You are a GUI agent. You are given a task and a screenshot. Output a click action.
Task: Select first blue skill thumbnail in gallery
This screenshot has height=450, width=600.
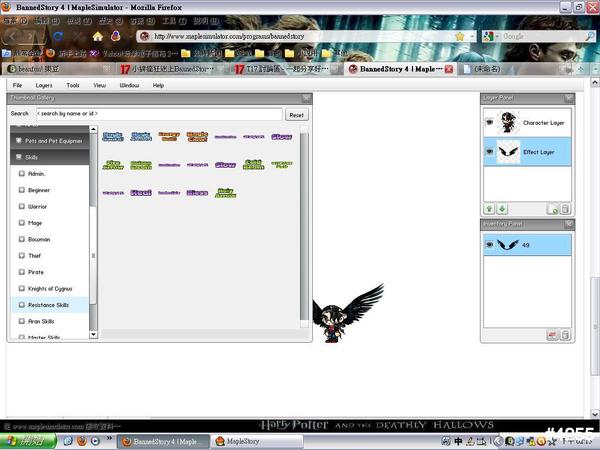tap(113, 137)
